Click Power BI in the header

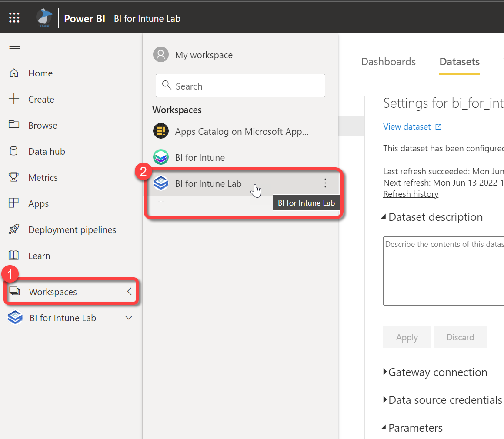tap(84, 19)
